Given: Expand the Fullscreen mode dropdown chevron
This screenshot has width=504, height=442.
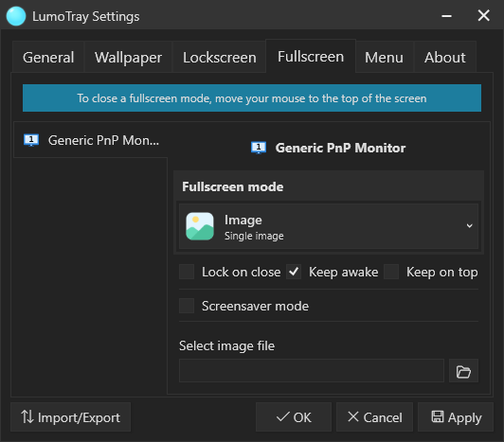Looking at the screenshot, I should point(469,226).
